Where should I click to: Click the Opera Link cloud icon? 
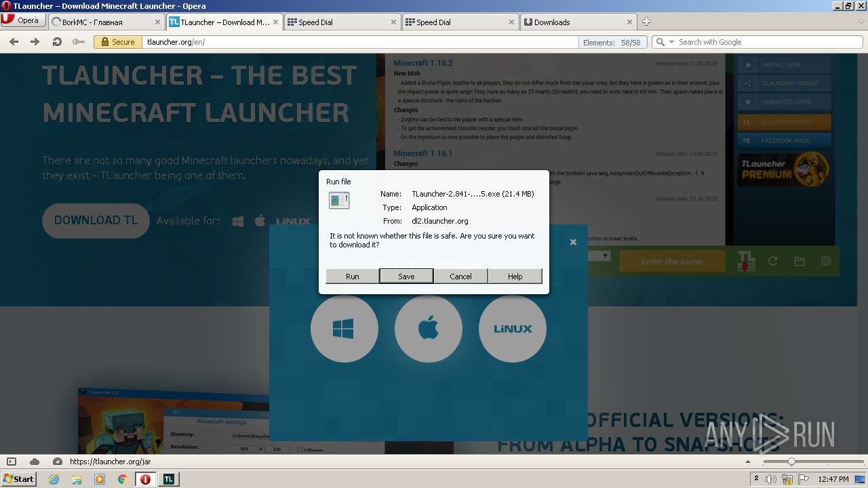(35, 462)
